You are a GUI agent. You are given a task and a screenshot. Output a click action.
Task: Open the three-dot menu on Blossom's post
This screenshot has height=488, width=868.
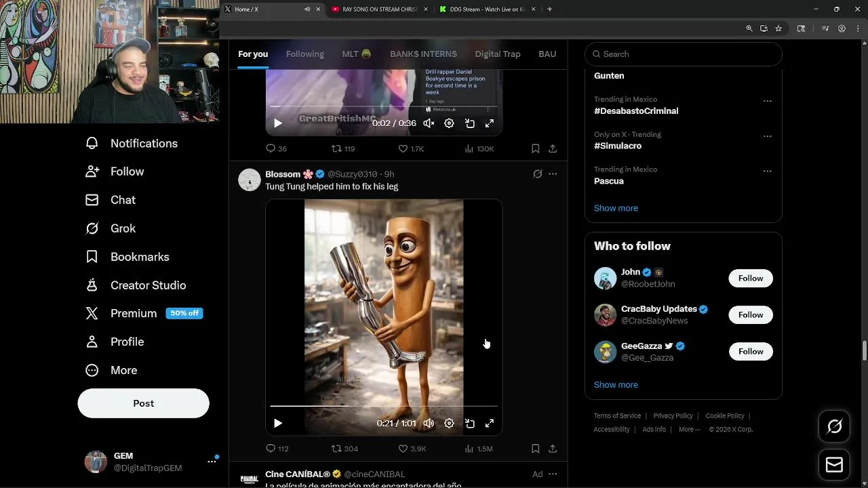(x=553, y=174)
